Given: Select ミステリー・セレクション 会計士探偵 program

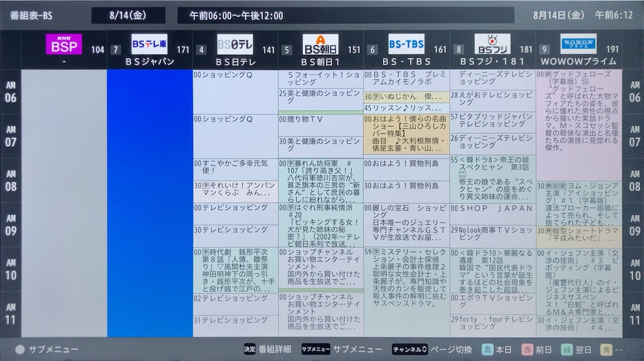Looking at the screenshot, I should pos(407,292).
